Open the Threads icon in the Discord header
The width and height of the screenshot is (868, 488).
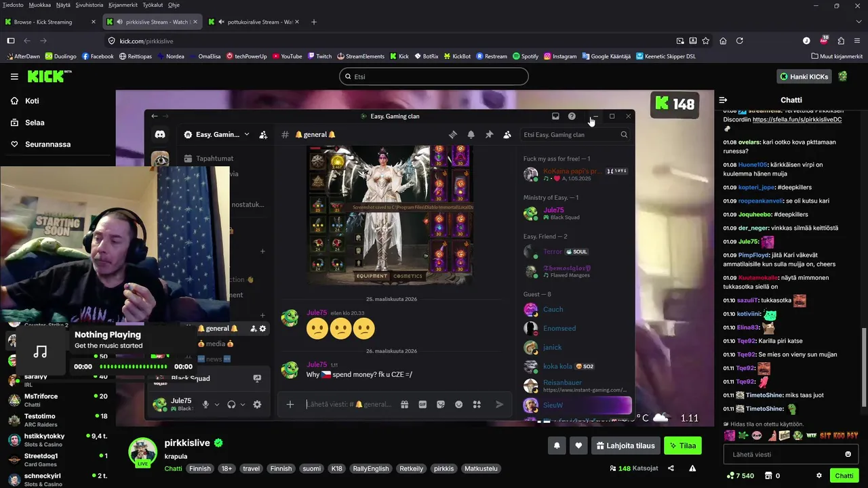point(453,135)
